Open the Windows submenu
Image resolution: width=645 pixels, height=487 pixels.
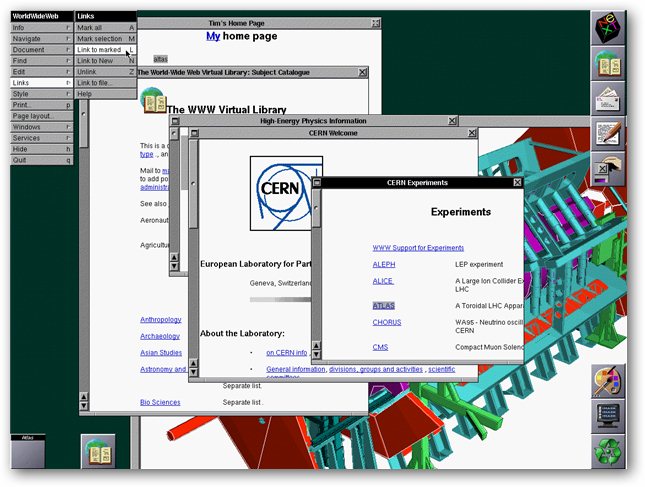tap(42, 127)
